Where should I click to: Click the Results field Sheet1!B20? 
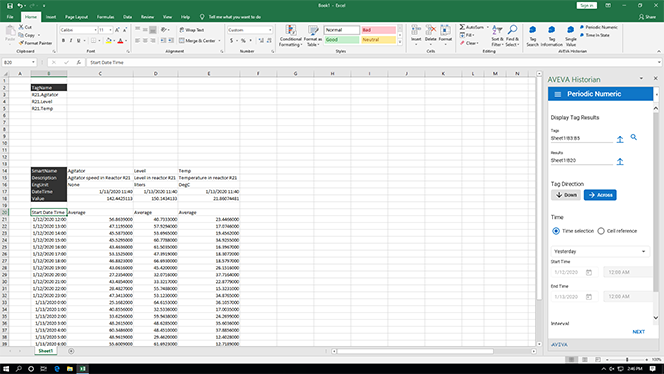point(581,161)
